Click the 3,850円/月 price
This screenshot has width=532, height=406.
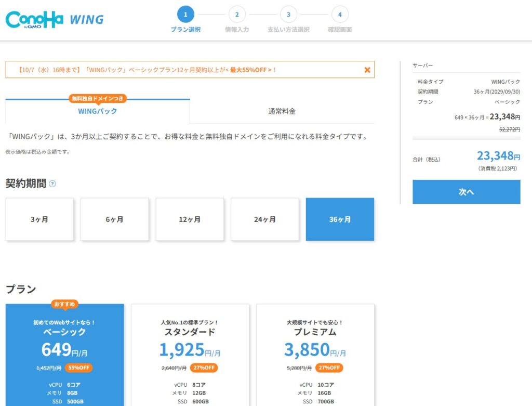(315, 350)
